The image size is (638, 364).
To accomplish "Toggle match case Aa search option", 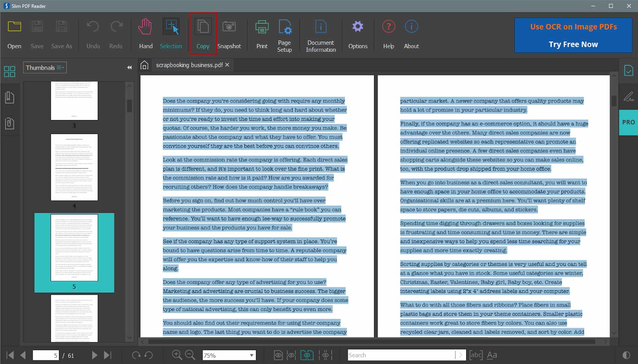I will tap(492, 355).
